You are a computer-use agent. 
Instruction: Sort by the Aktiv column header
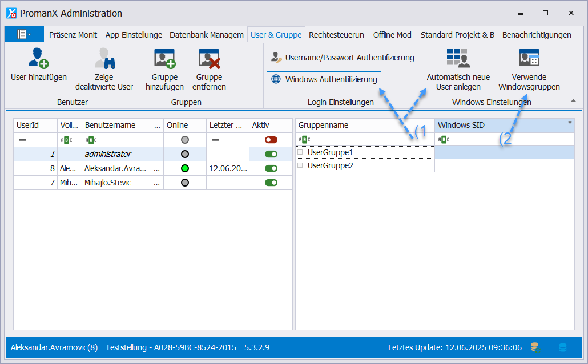tap(271, 125)
